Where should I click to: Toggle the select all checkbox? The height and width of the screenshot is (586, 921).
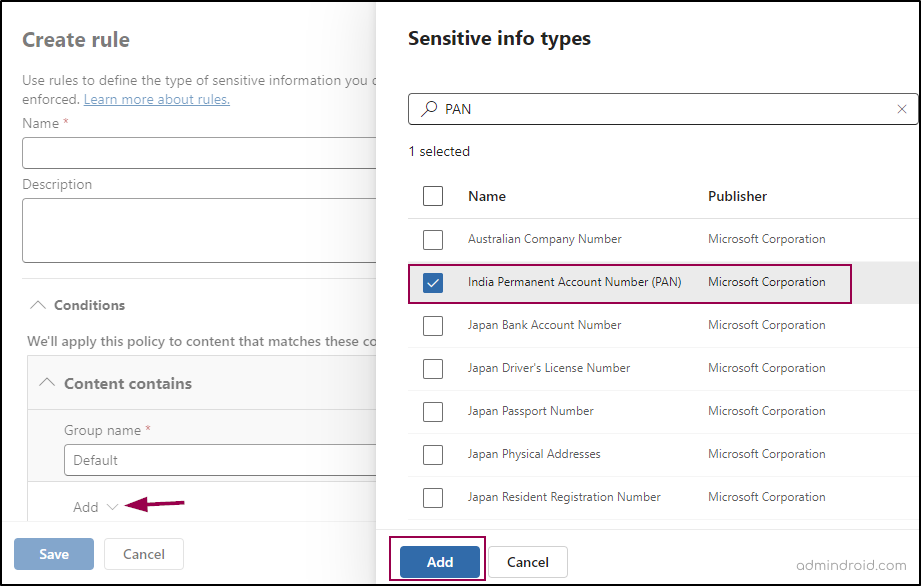click(433, 196)
